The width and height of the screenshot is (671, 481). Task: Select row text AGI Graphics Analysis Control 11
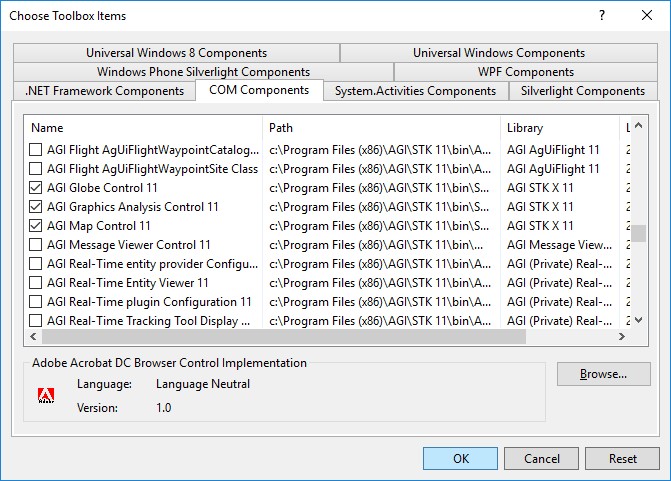click(x=133, y=207)
